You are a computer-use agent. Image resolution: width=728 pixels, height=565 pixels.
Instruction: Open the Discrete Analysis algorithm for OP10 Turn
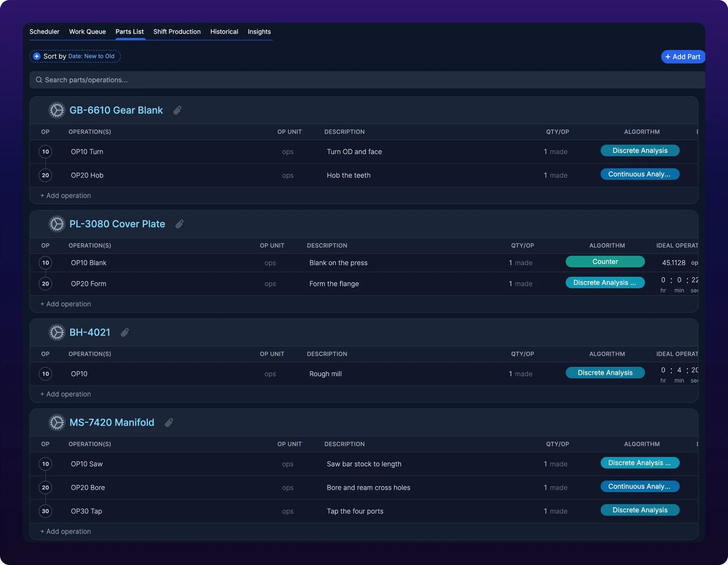640,151
